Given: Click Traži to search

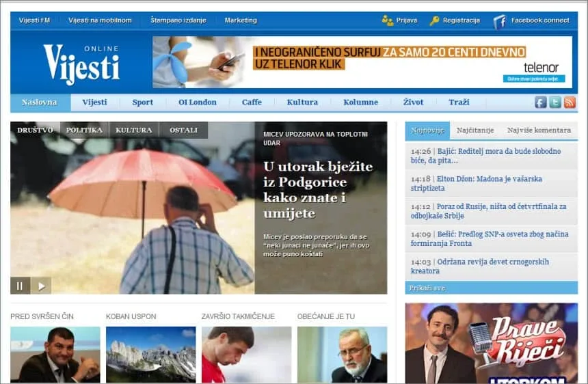Looking at the screenshot, I should coord(459,102).
